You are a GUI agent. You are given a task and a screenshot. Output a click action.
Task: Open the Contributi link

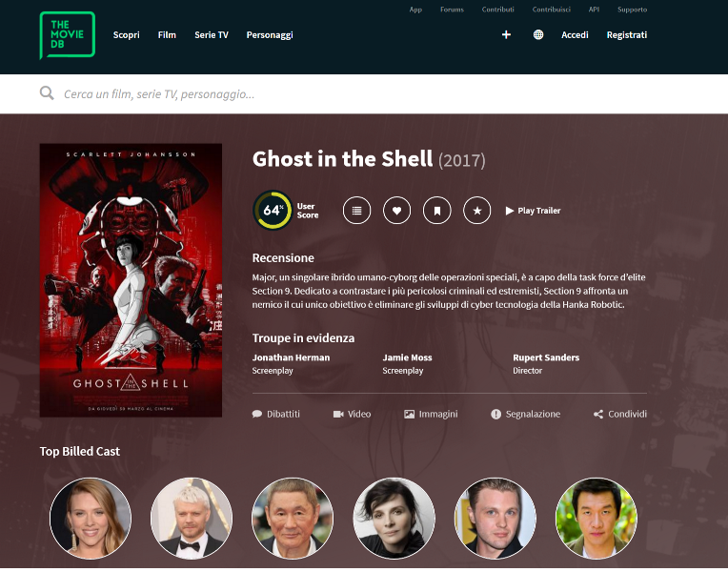coord(497,10)
